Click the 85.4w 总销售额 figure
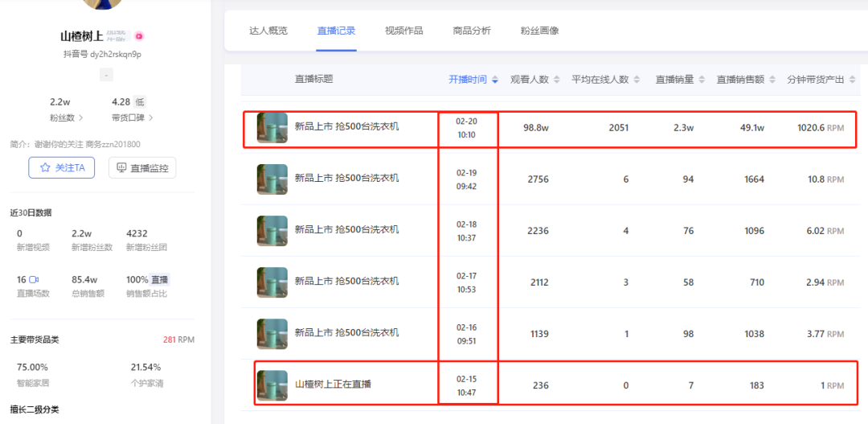Image resolution: width=868 pixels, height=424 pixels. 84,279
